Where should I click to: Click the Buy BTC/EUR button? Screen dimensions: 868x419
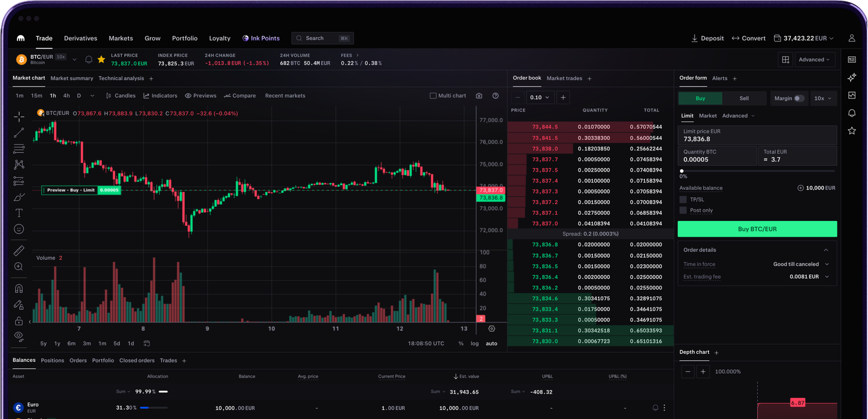tap(757, 229)
